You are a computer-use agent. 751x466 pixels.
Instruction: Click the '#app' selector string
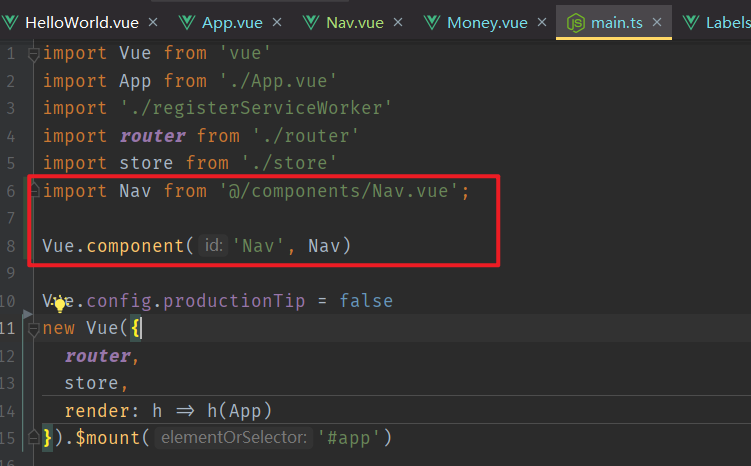[x=349, y=438]
